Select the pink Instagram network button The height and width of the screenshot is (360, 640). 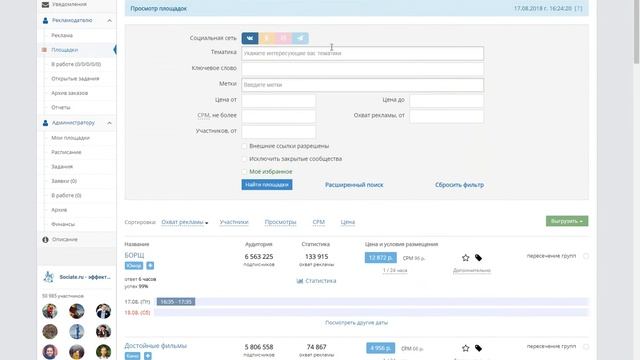coord(283,38)
